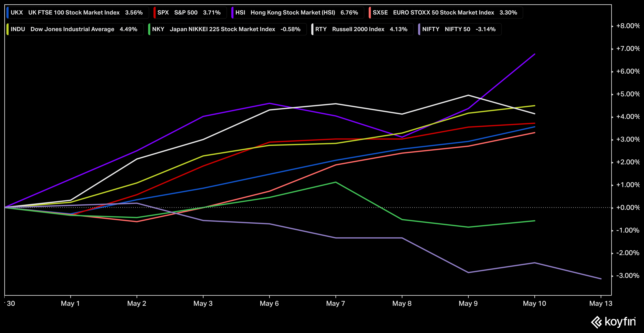The image size is (644, 333).
Task: Click the May 13 date label
Action: (x=601, y=303)
